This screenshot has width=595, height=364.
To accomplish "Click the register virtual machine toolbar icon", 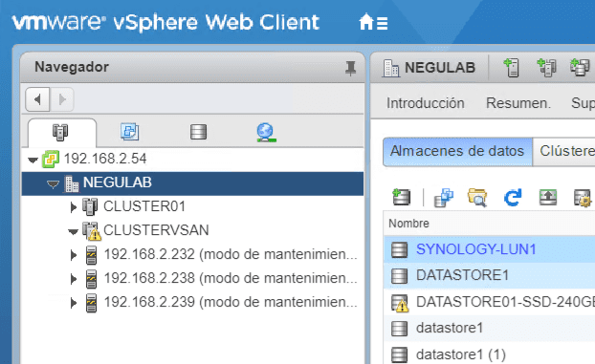I will 444,198.
